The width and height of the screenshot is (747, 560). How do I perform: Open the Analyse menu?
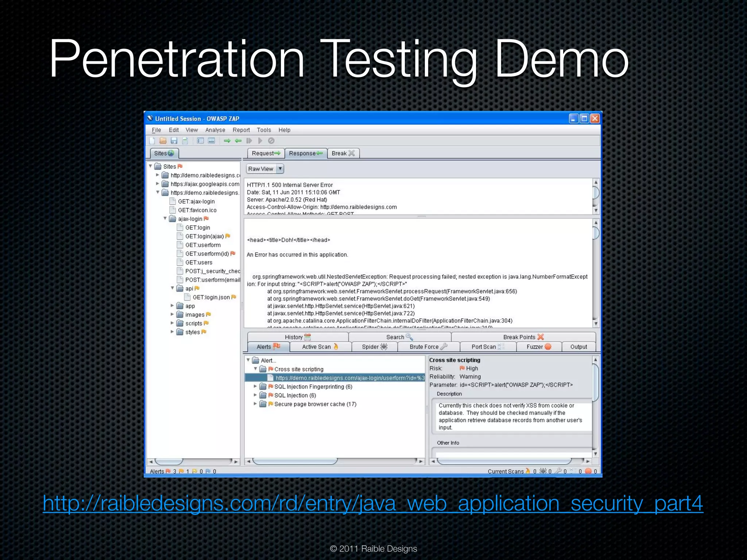tap(215, 130)
